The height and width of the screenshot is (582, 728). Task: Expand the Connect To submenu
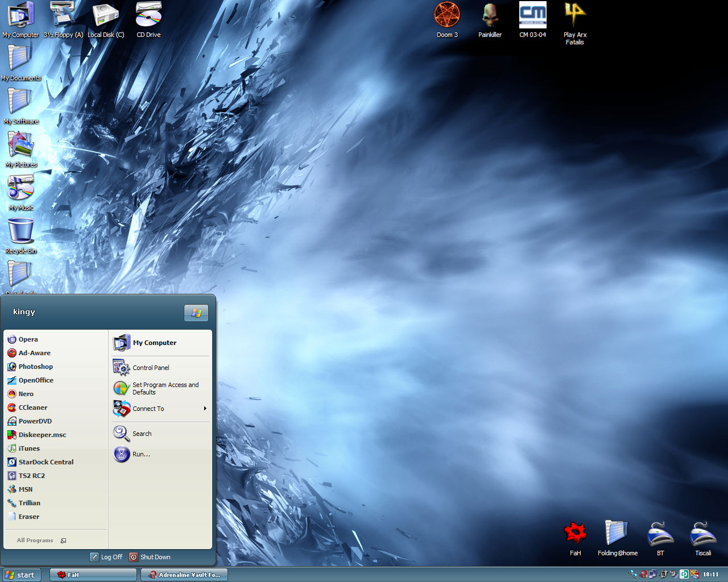point(148,409)
